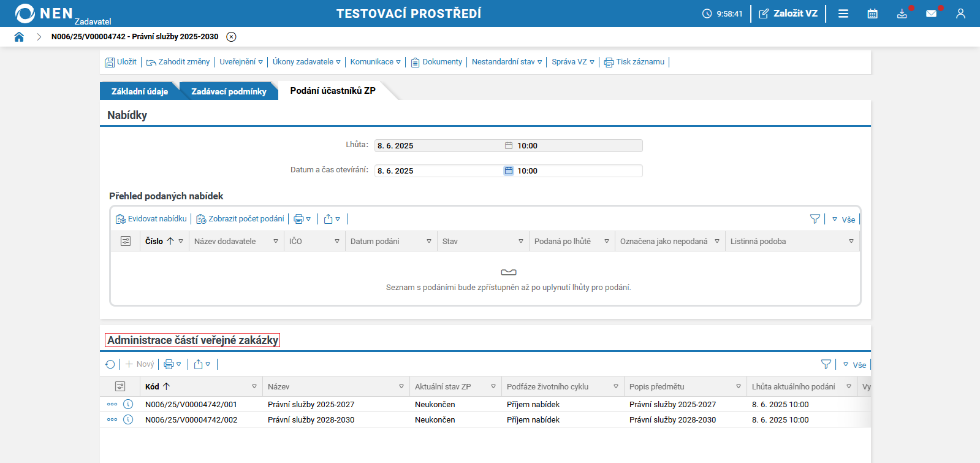Switch to the Základní údaje tab

[x=140, y=91]
